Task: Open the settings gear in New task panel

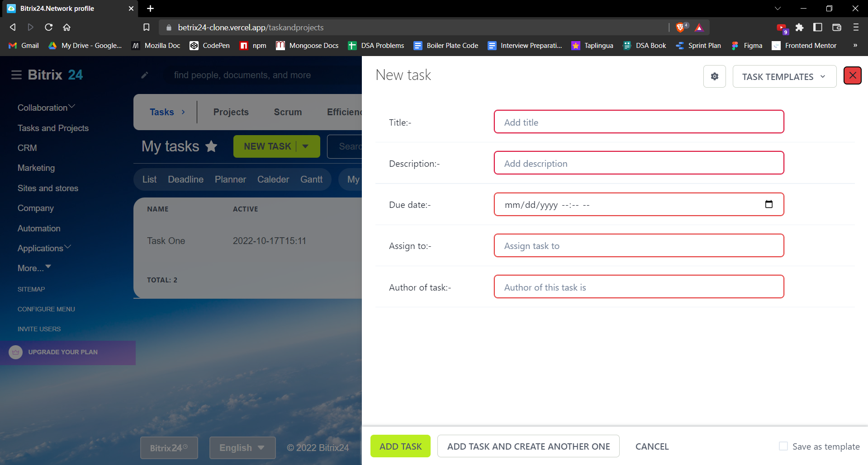Action: click(714, 76)
